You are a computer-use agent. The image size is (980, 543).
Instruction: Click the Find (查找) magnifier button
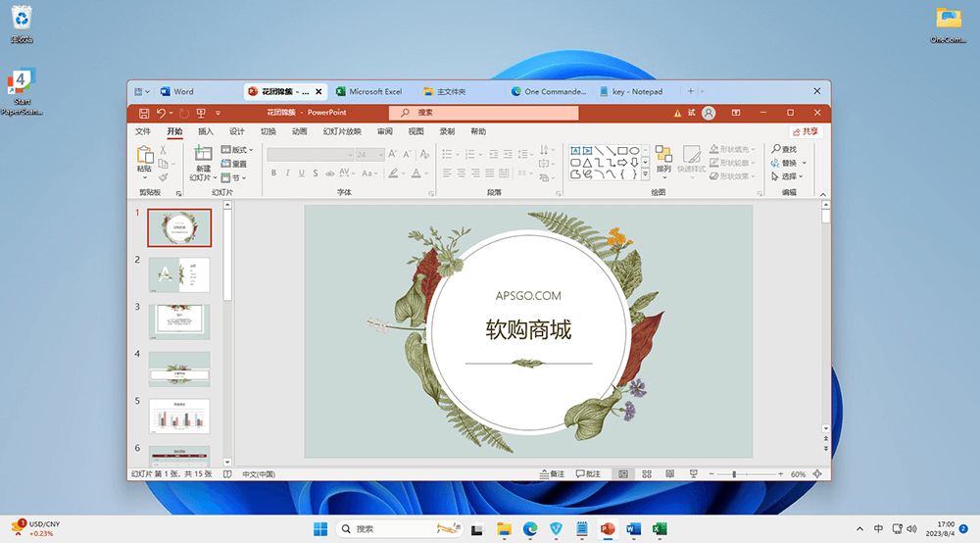[784, 149]
